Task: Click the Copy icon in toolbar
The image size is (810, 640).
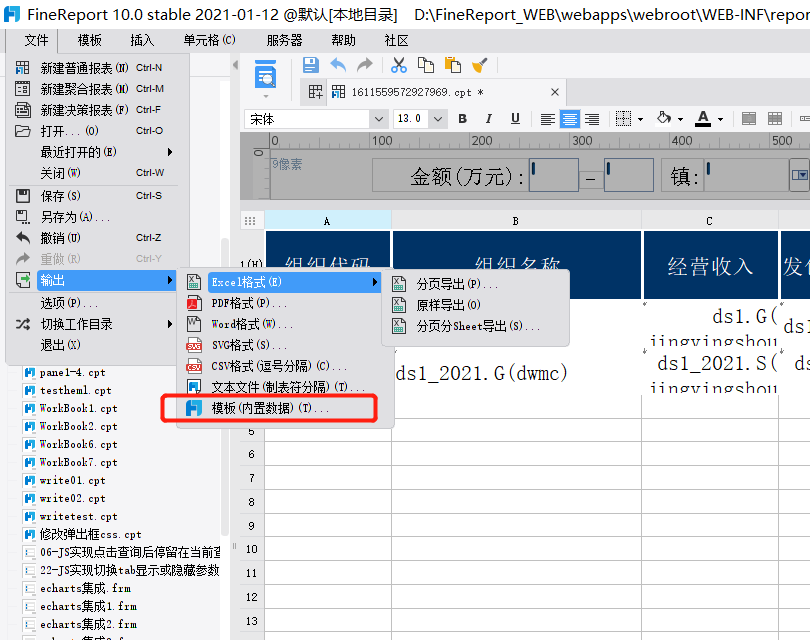Action: [426, 65]
